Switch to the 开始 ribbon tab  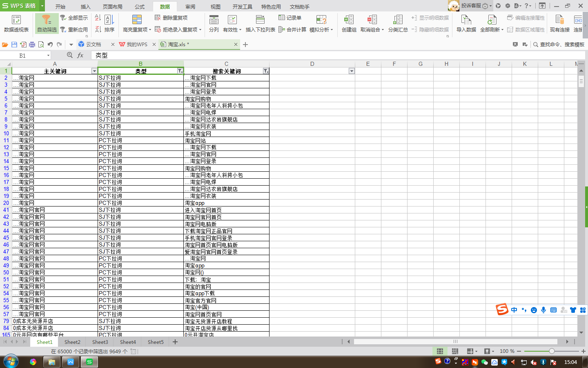coord(60,7)
